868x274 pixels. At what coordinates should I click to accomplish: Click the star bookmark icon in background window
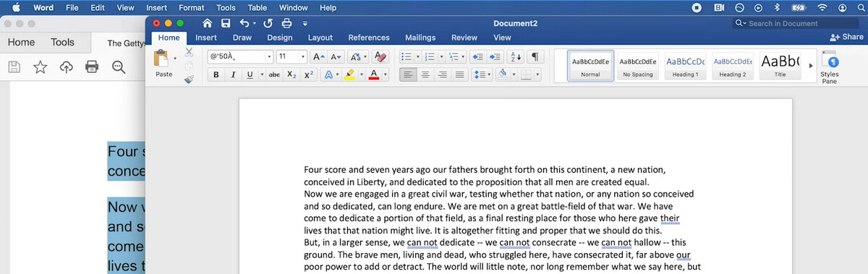[40, 67]
